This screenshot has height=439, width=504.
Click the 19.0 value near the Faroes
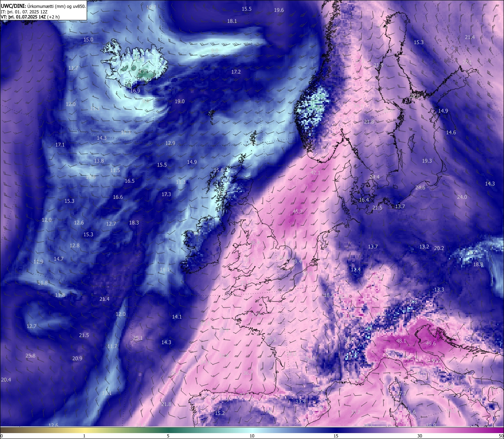point(180,102)
